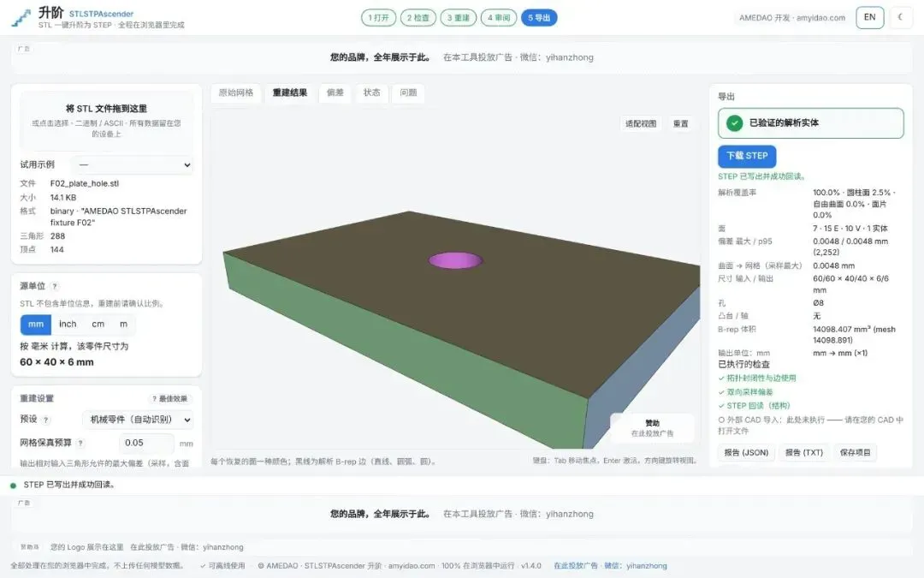Switch to deviation tab
Viewport: 924px width, 578px height.
pyautogui.click(x=335, y=92)
